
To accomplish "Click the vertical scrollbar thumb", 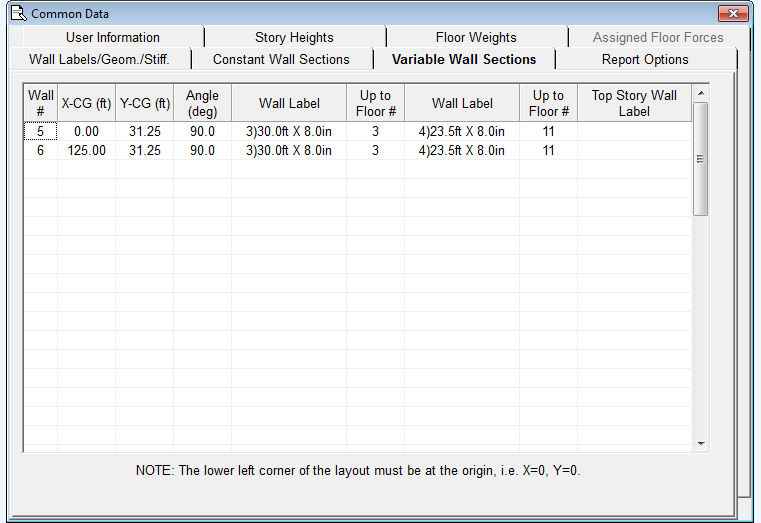I will tap(700, 158).
